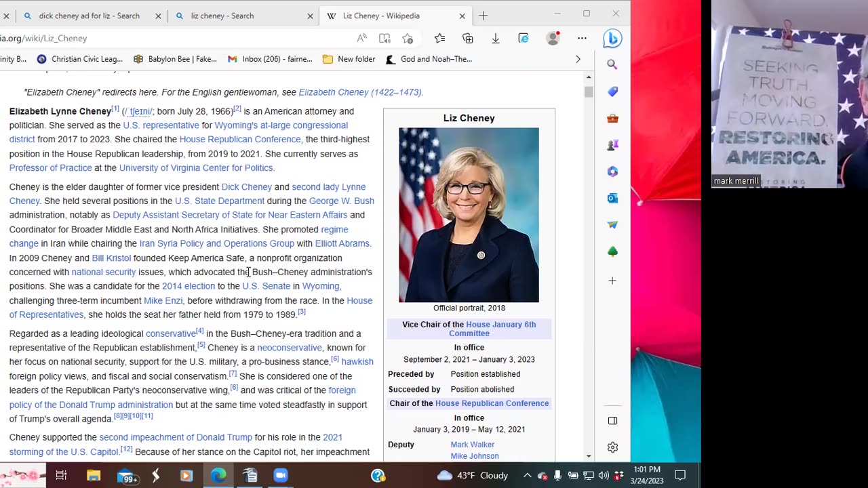Open the sidebar Games chess icon
The width and height of the screenshot is (868, 488).
[612, 145]
